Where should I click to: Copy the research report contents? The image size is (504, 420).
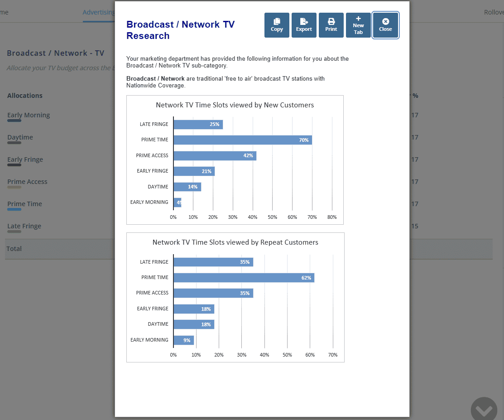277,25
